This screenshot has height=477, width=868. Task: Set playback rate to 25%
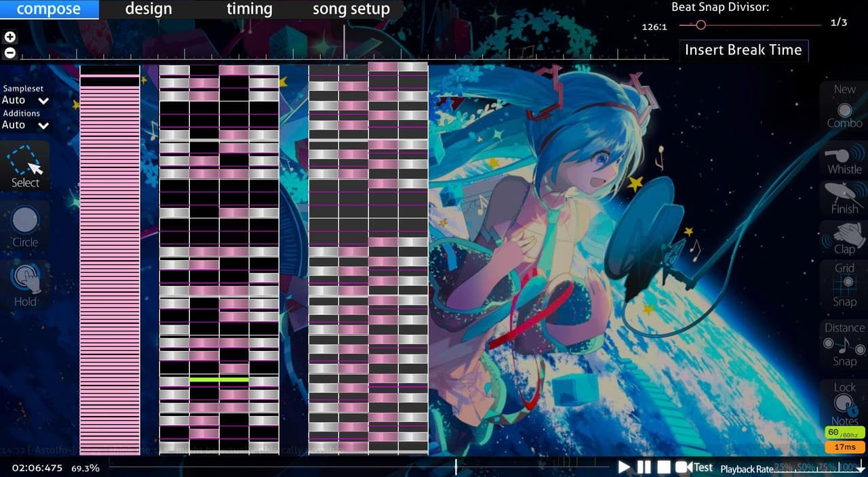(783, 468)
